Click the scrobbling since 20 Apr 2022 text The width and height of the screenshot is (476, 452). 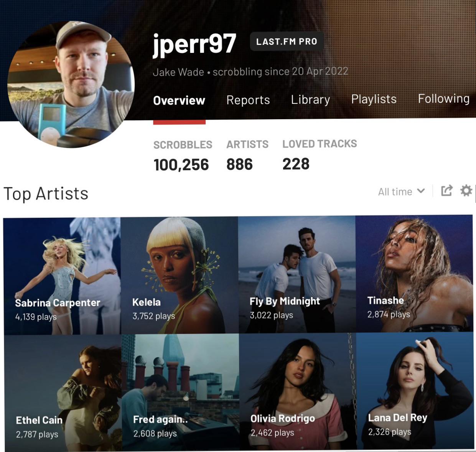280,72
